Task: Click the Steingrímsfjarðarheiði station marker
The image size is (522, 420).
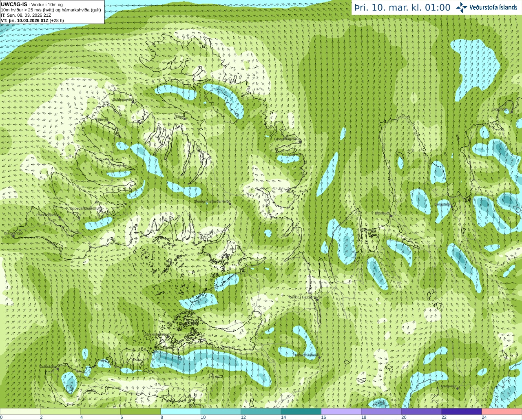Action: tap(230, 204)
